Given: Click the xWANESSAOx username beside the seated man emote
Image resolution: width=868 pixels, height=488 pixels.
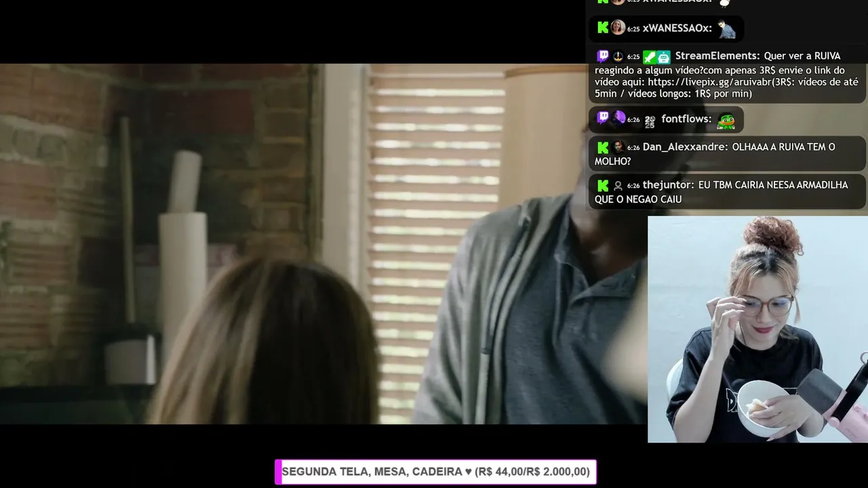Looking at the screenshot, I should click(x=677, y=28).
